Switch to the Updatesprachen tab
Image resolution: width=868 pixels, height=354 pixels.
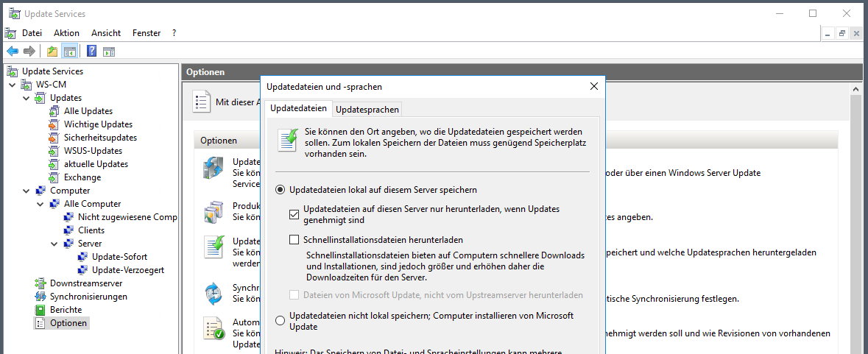tap(367, 110)
